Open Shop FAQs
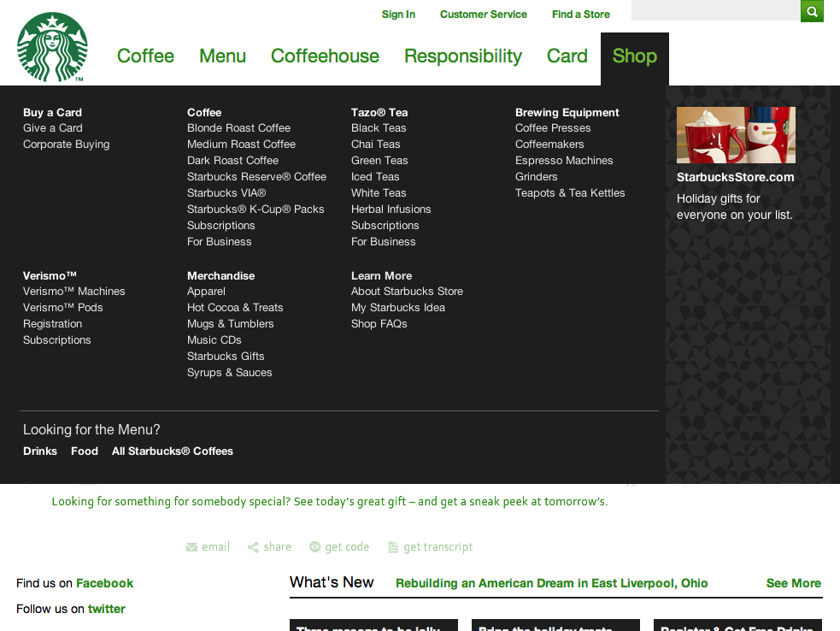840x631 pixels. [379, 324]
